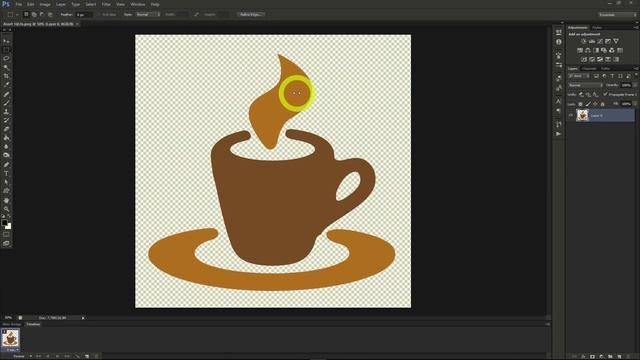
Task: Select the Rectangular Marquee tool in the toolbox
Action: point(6,50)
